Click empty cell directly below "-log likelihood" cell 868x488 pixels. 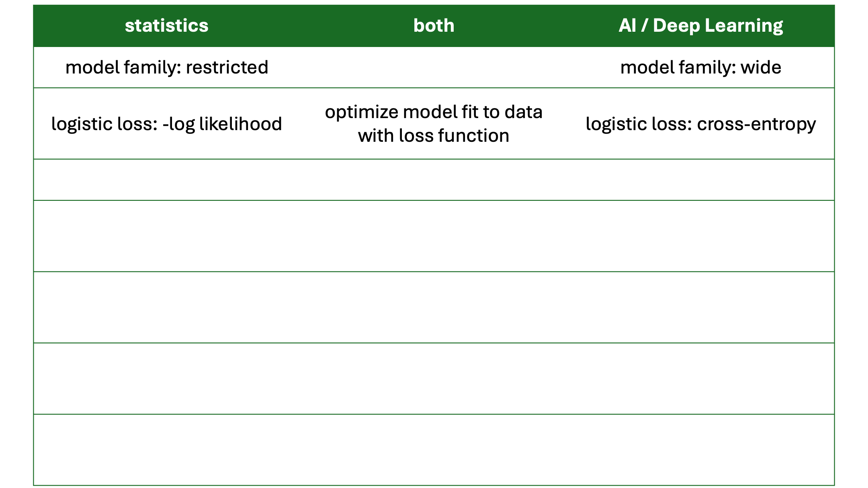166,180
